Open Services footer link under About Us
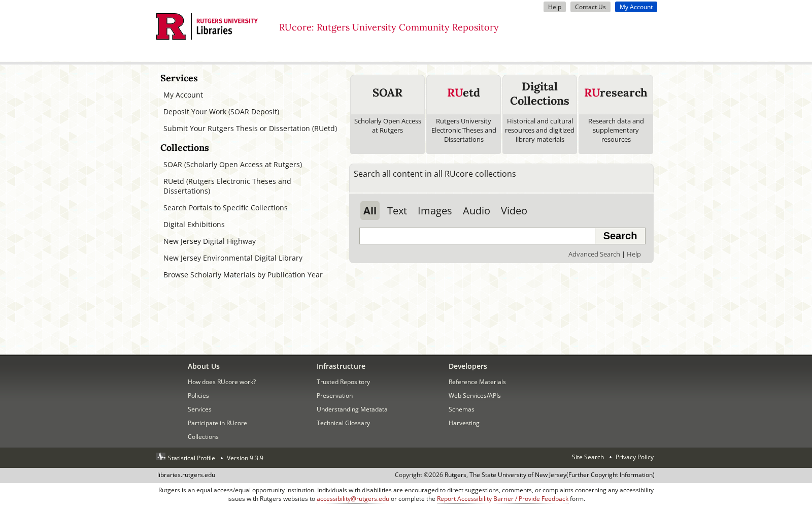This screenshot has height=508, width=812. [x=199, y=409]
